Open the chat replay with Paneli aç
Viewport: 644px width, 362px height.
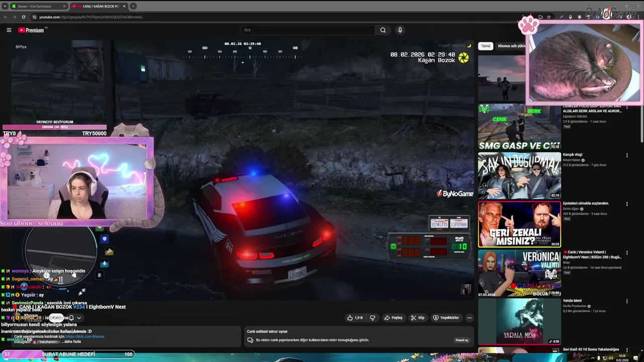point(462,340)
